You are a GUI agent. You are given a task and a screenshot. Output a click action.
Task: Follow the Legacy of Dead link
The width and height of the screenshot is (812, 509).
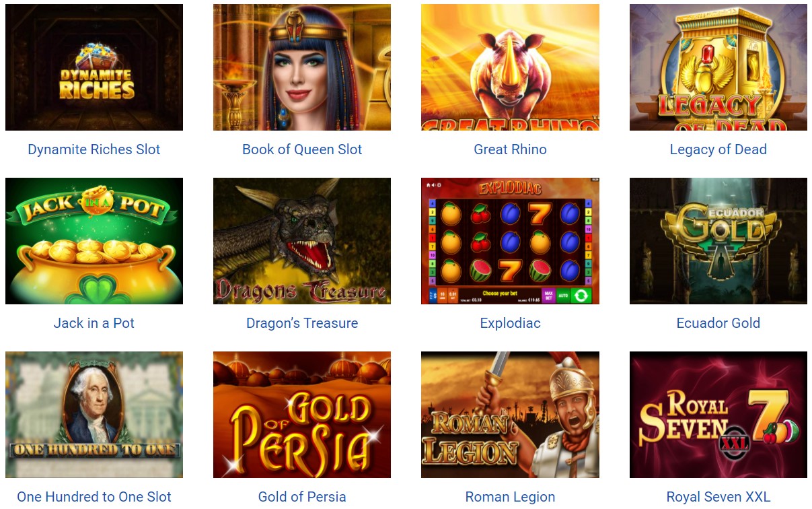pyautogui.click(x=718, y=149)
